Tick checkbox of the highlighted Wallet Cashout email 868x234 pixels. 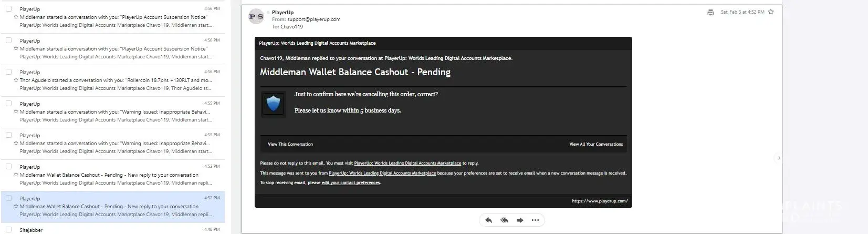point(8,198)
